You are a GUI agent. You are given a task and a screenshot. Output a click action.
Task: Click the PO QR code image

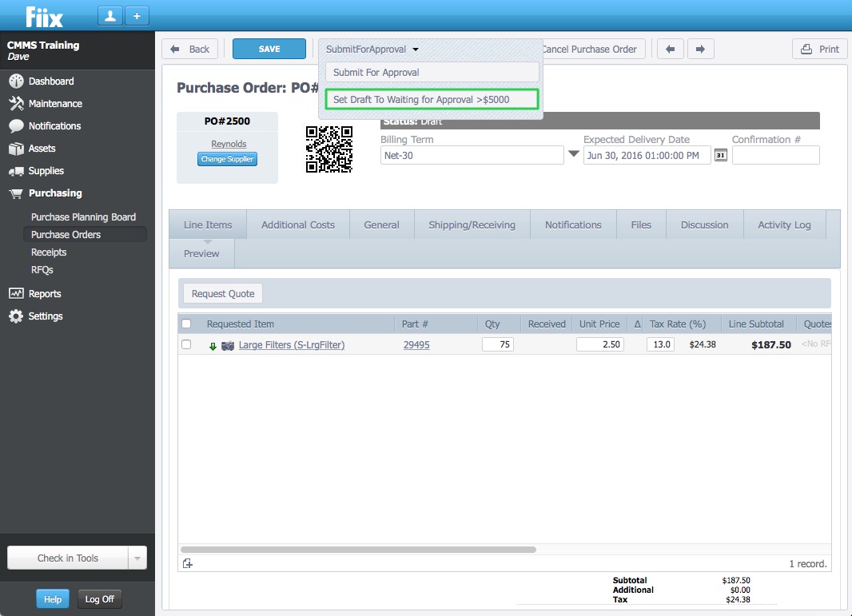click(x=328, y=149)
